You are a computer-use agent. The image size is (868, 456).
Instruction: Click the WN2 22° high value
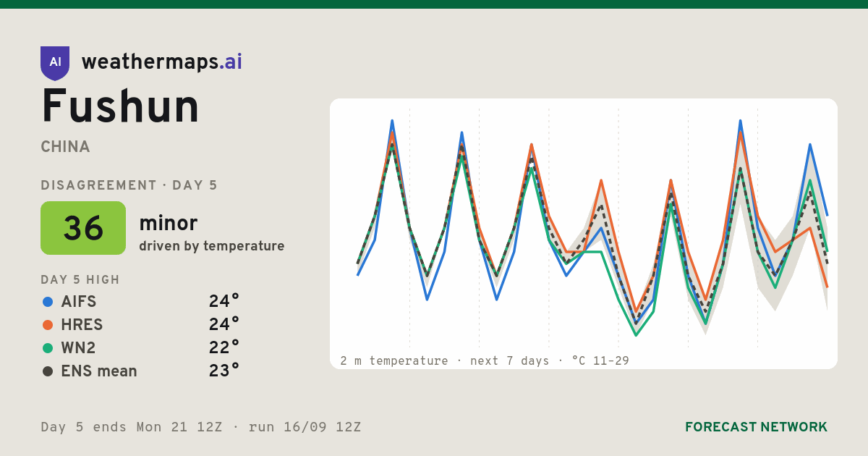(224, 348)
